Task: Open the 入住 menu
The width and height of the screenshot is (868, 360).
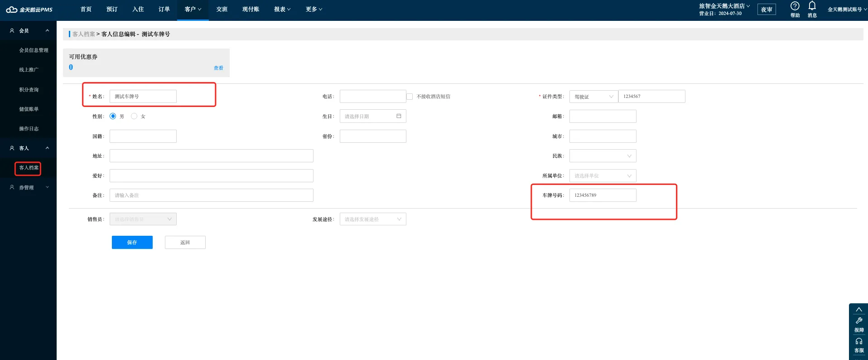Action: pos(138,9)
